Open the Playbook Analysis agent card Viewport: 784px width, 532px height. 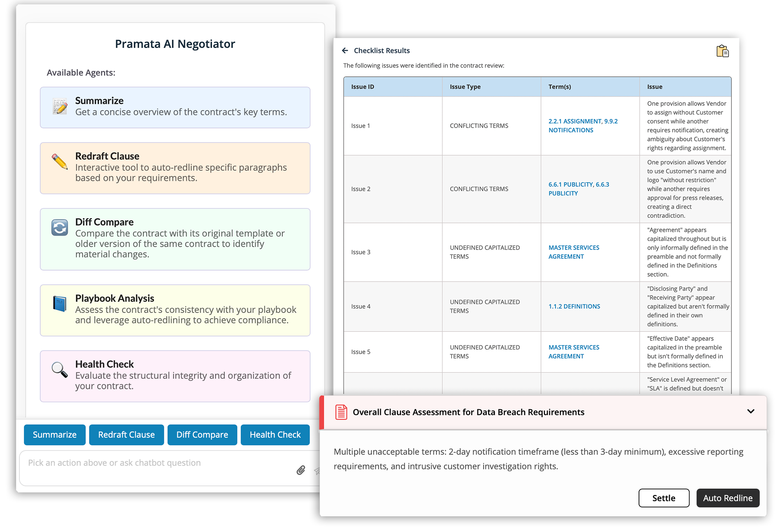pyautogui.click(x=175, y=310)
